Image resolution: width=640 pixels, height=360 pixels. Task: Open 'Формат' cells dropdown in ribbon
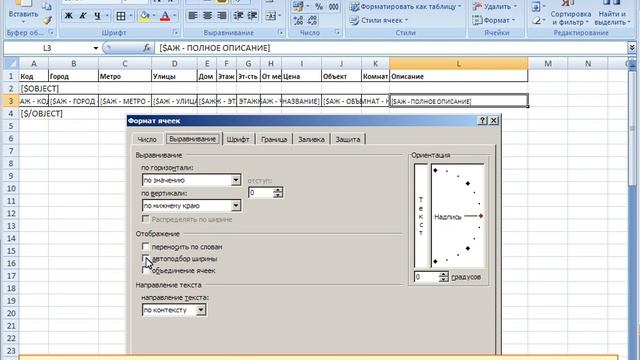493,20
